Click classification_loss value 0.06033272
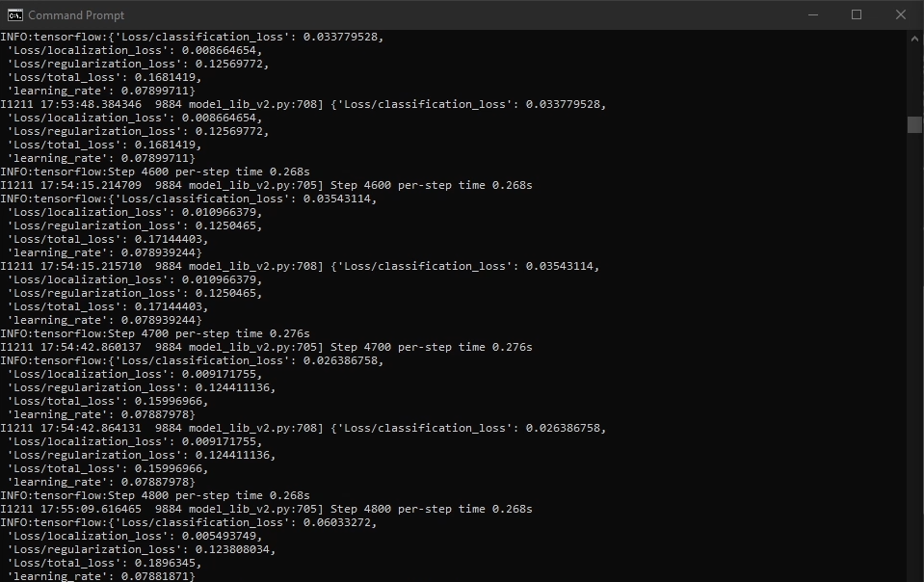The width and height of the screenshot is (924, 582). click(x=336, y=522)
